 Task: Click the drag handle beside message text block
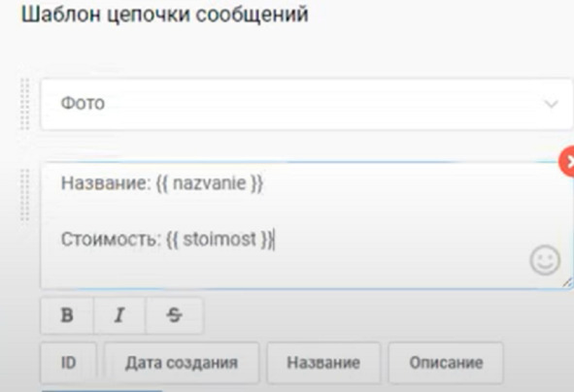(x=24, y=194)
